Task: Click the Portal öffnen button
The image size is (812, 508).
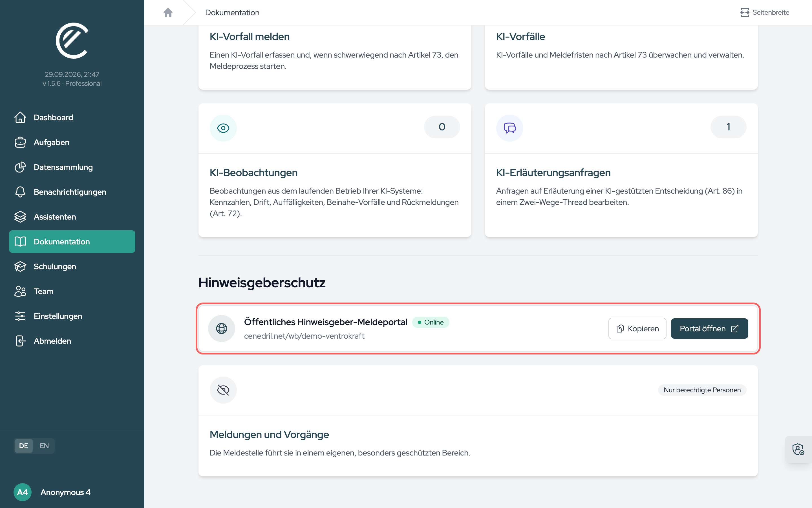Action: tap(709, 329)
